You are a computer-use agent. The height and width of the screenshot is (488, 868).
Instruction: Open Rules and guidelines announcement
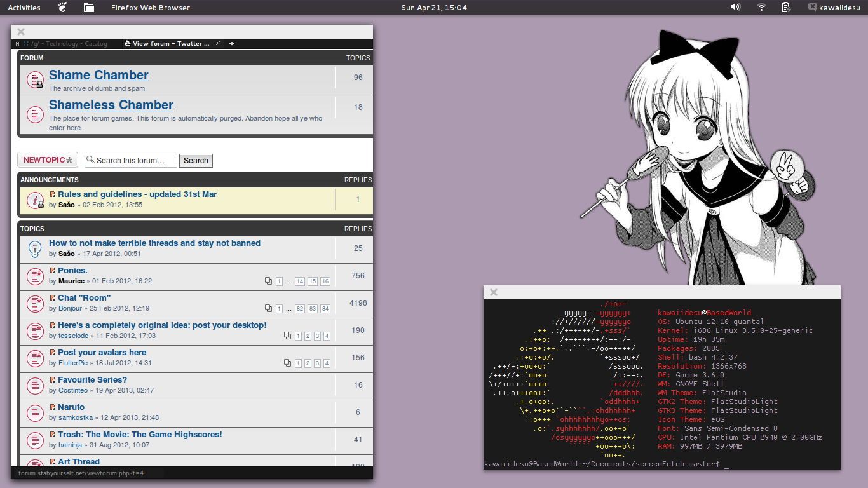tap(137, 194)
